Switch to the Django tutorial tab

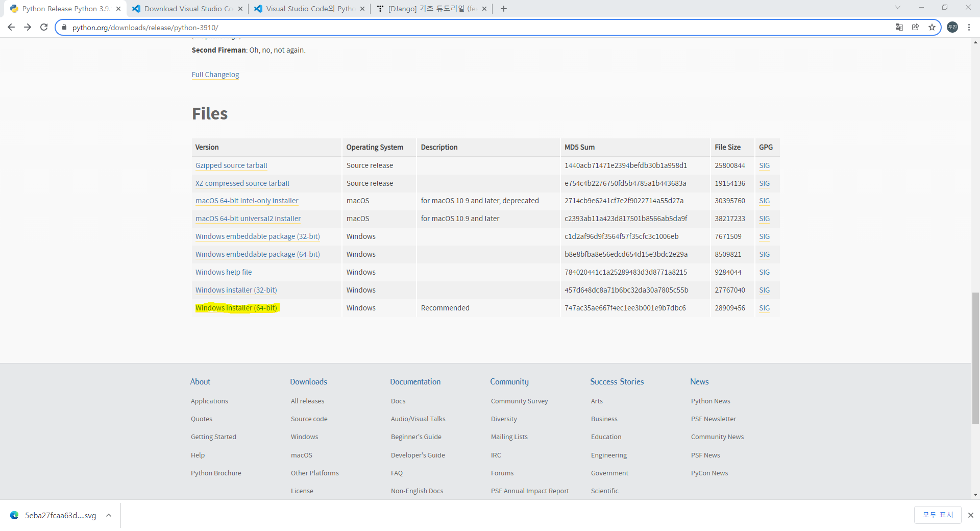pos(432,9)
